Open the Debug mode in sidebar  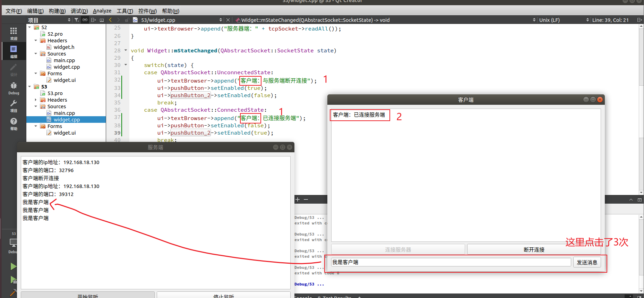click(14, 88)
